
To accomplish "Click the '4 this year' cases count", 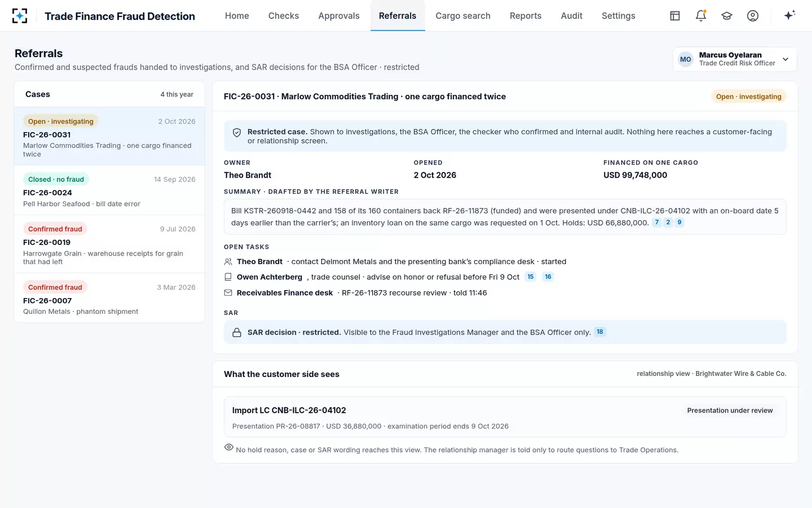I will click(x=177, y=94).
